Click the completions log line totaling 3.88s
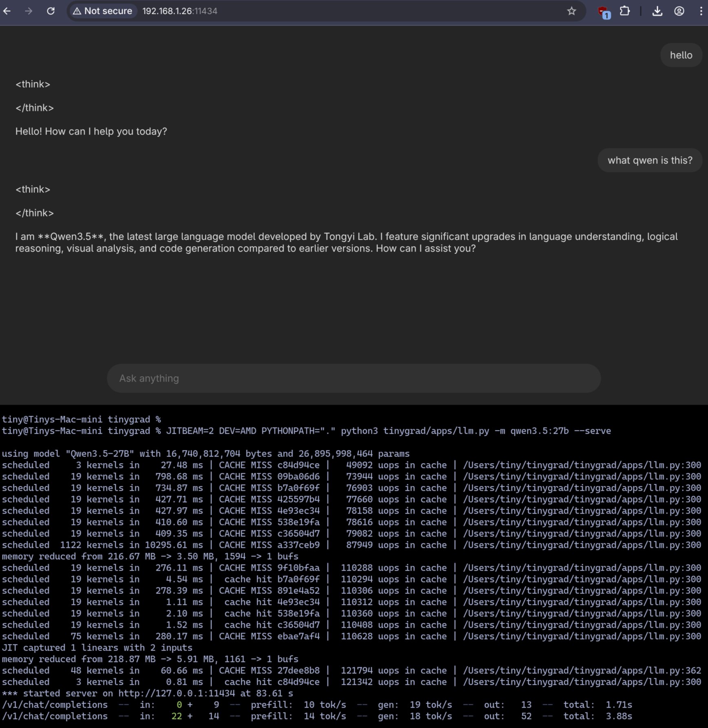The height and width of the screenshot is (728, 708). (317, 716)
